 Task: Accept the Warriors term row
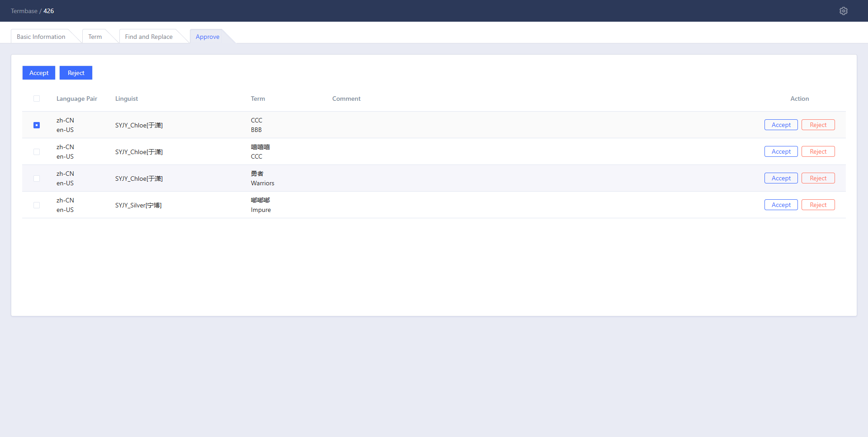[781, 178]
